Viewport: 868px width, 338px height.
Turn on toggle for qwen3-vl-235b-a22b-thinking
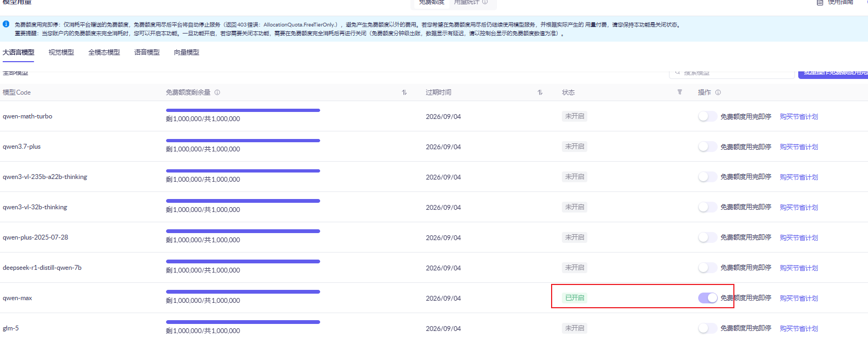[707, 177]
